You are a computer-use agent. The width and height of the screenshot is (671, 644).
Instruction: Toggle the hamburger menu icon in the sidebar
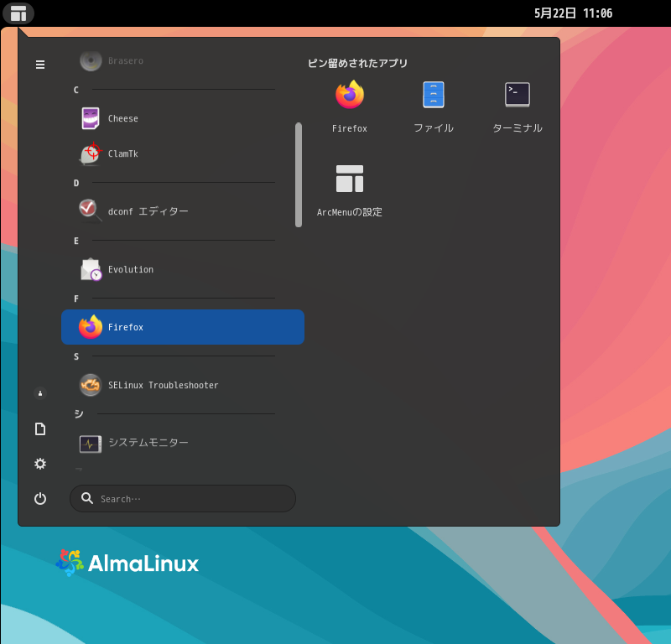[x=40, y=65]
